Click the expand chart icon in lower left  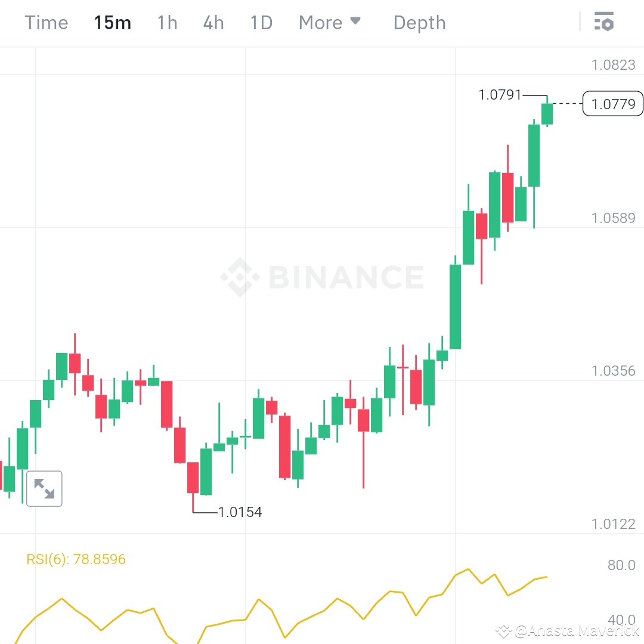coord(44,488)
